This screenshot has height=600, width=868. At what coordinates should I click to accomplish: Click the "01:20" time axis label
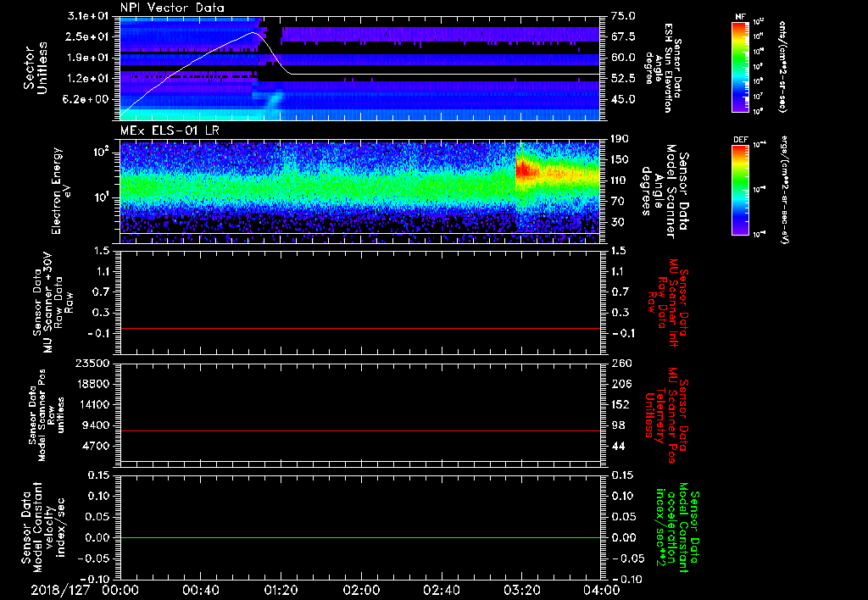281,590
